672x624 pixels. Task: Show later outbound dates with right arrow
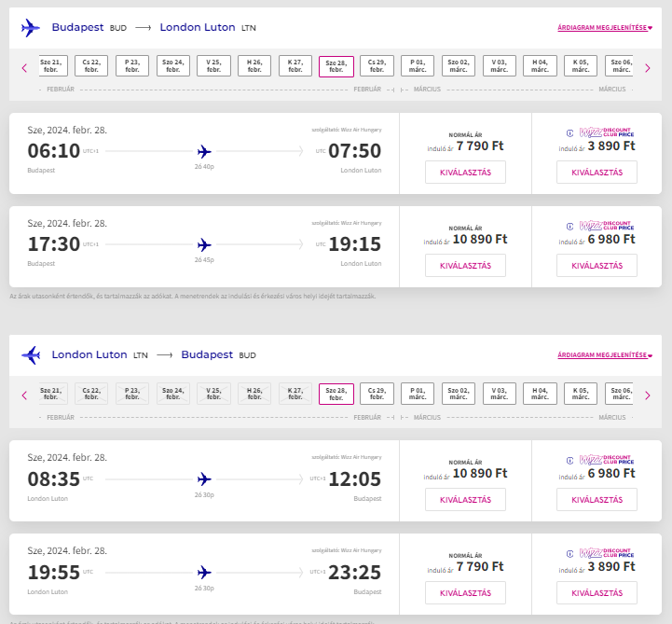[648, 68]
